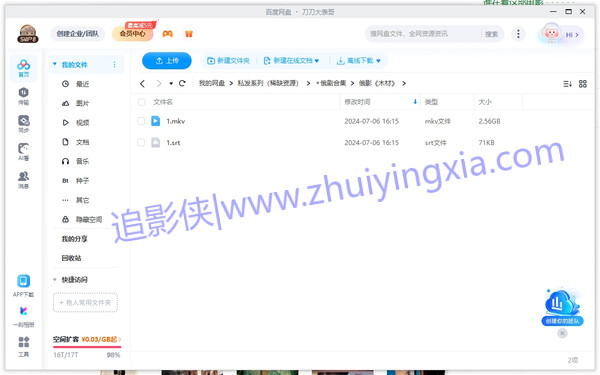Click the 大小 column header
600x375 pixels.
[485, 102]
